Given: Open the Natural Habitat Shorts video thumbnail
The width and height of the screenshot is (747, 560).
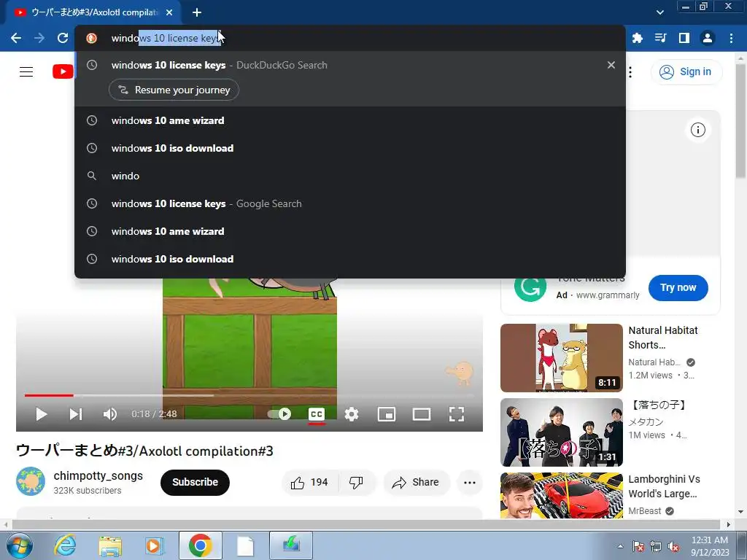Looking at the screenshot, I should [x=562, y=357].
